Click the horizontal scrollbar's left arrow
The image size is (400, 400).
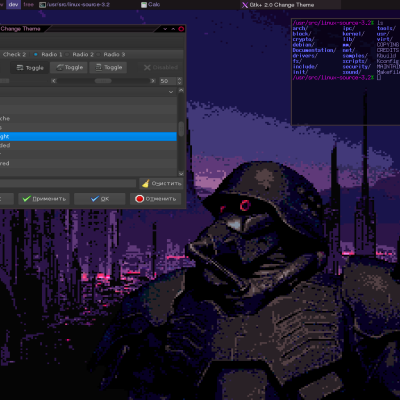coord(54,81)
